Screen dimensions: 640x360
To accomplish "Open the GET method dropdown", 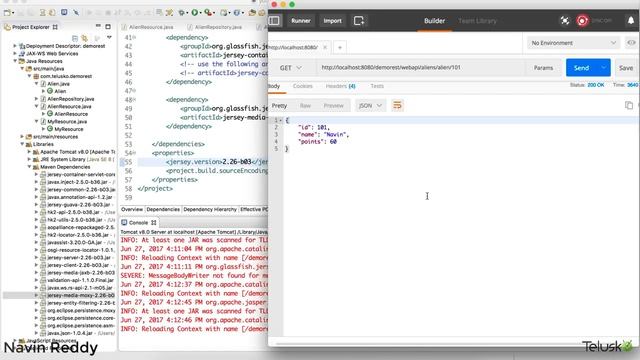I will coord(291,68).
